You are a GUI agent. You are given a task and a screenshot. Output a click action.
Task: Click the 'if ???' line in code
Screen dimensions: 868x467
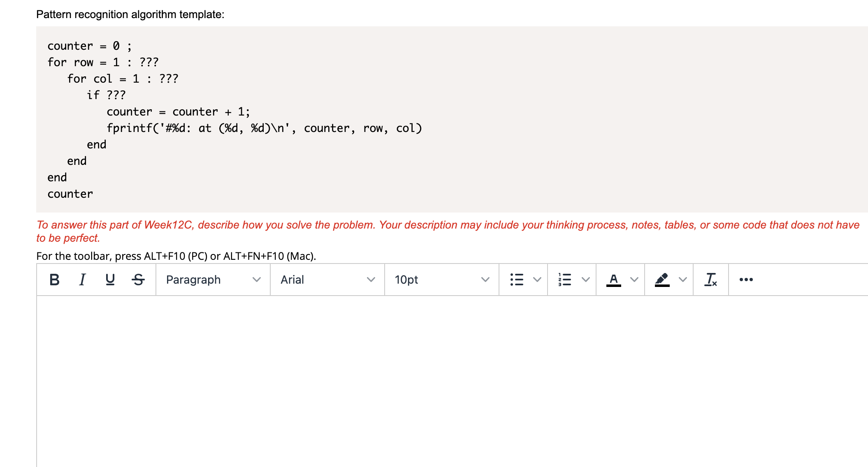(x=106, y=95)
